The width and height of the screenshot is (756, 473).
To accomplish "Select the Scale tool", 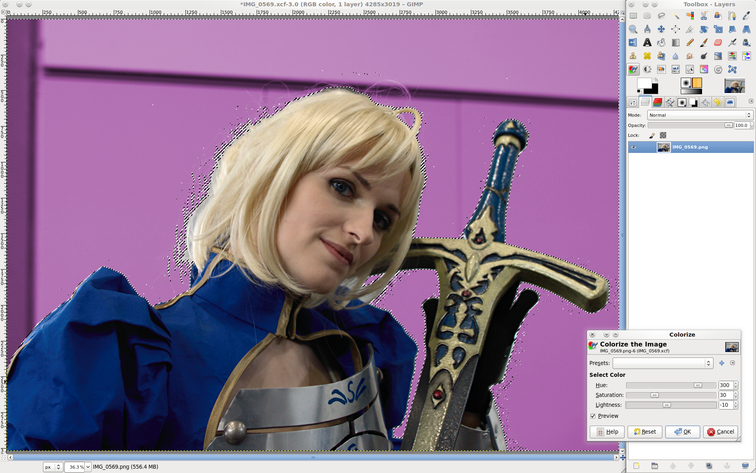I will pyautogui.click(x=718, y=29).
